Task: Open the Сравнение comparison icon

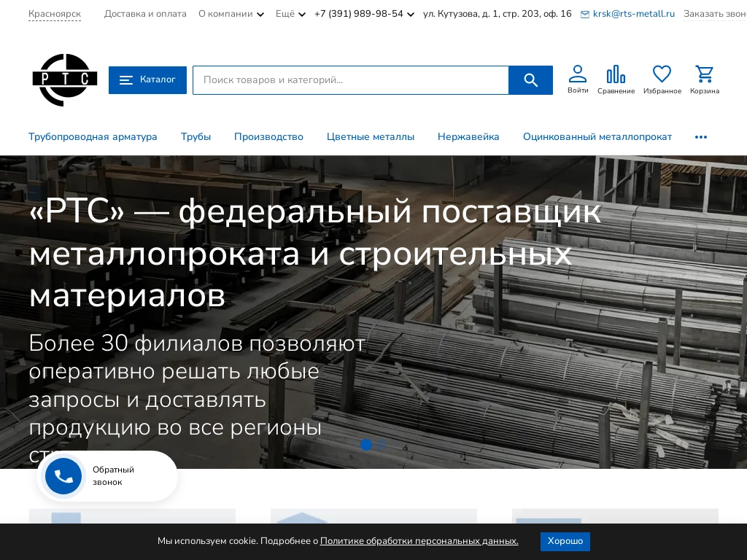Action: click(x=616, y=74)
